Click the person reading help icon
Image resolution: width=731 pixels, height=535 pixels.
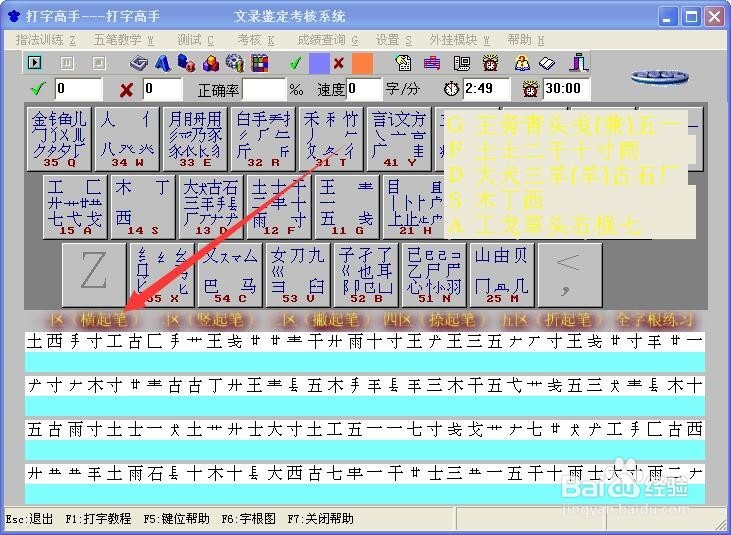(522, 63)
